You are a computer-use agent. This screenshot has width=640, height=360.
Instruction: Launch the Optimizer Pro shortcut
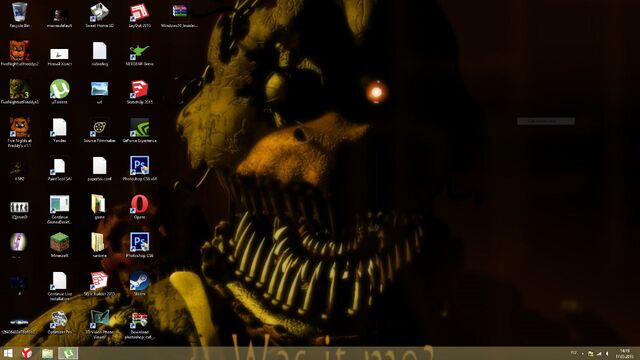click(x=60, y=321)
